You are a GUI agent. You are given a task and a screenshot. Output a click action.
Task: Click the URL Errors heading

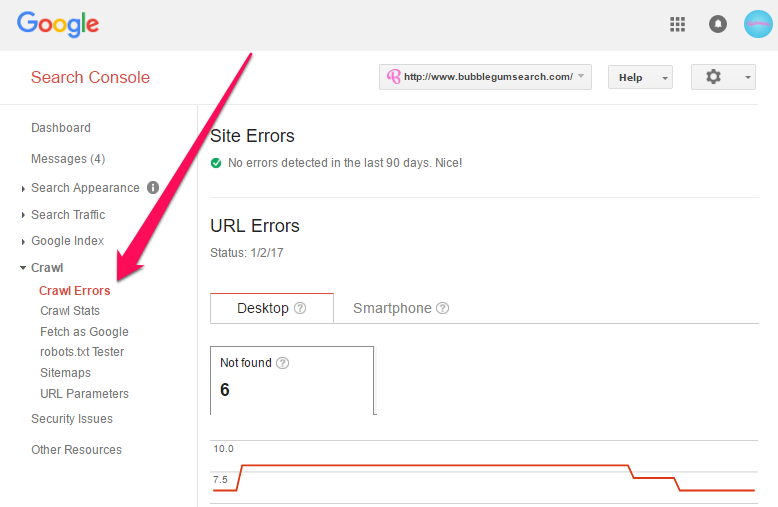pos(255,226)
